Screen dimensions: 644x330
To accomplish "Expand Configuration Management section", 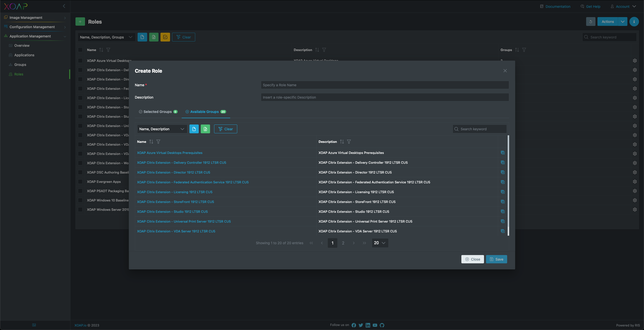I will point(35,27).
